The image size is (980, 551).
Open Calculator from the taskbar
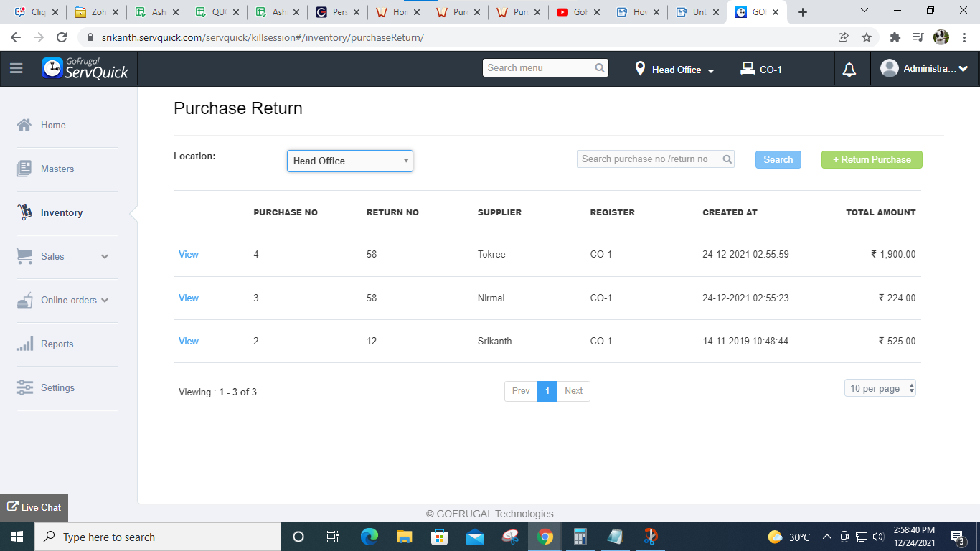[580, 537]
